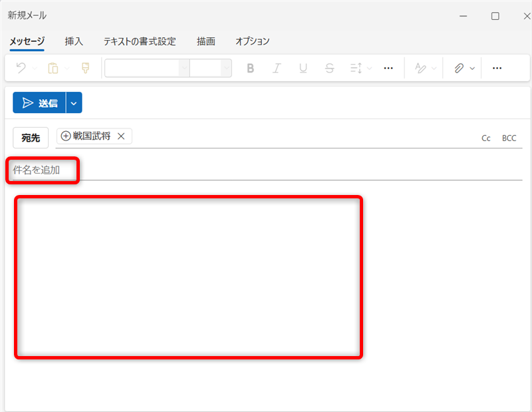Open the rightmost toolbar overflow menu
Image resolution: width=532 pixels, height=412 pixels.
click(496, 68)
